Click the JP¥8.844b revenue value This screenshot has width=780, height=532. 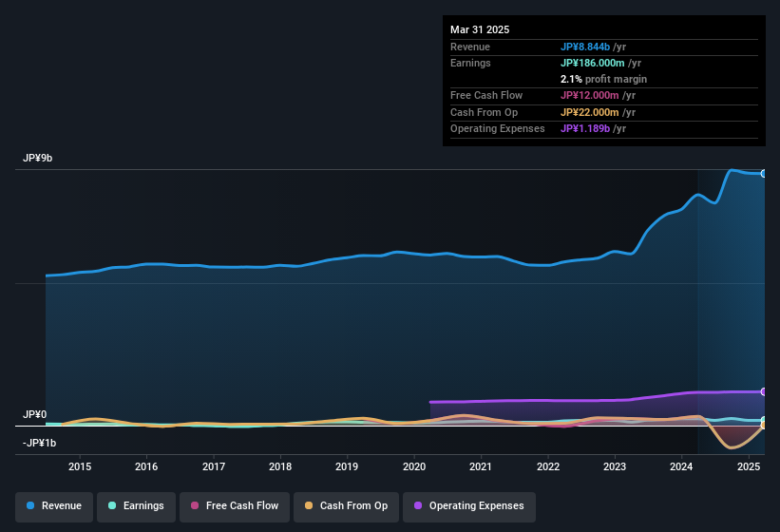click(x=585, y=47)
